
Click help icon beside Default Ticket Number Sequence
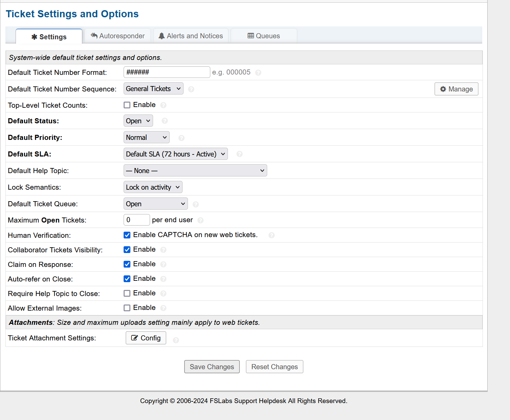191,89
